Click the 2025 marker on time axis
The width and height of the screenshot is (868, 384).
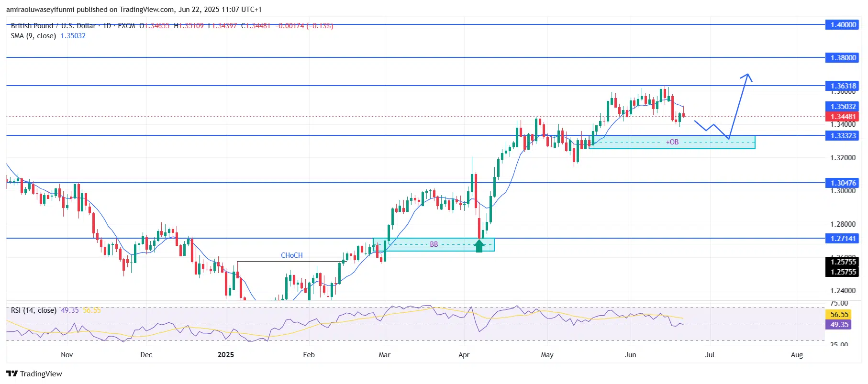(x=225, y=355)
